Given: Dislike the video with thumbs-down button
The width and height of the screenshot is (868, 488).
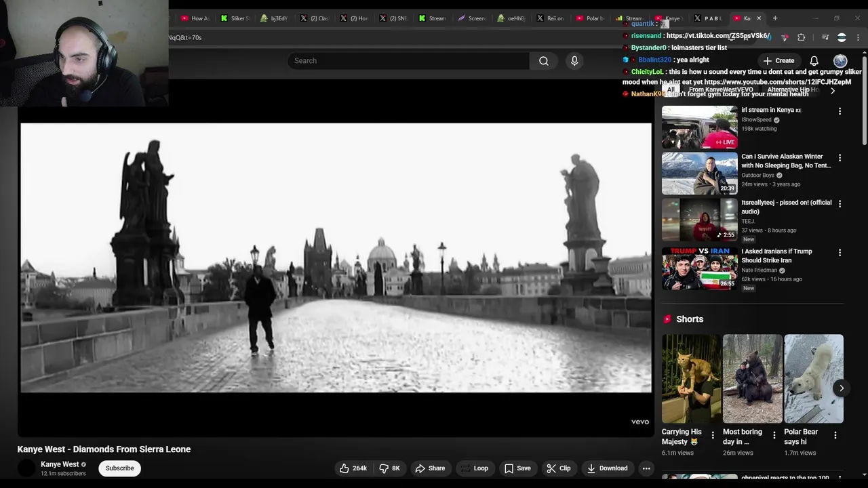Looking at the screenshot, I should click(389, 468).
